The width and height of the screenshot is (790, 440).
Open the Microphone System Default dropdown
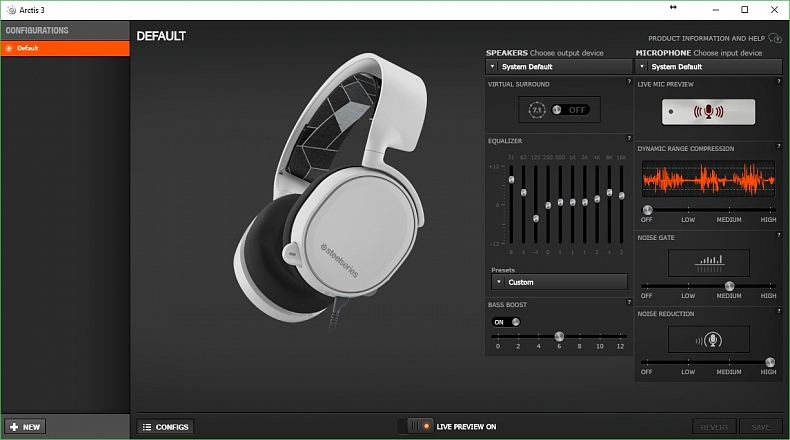click(x=708, y=67)
